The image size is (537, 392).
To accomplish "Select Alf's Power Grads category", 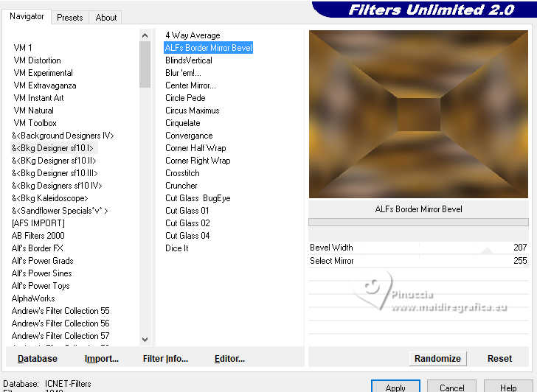I will point(43,261).
